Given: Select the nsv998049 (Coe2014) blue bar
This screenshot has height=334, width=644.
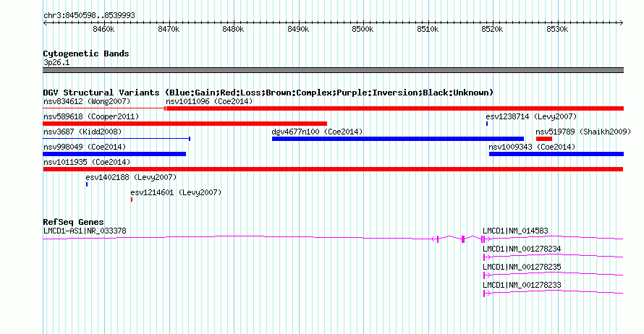Looking at the screenshot, I should [x=114, y=154].
